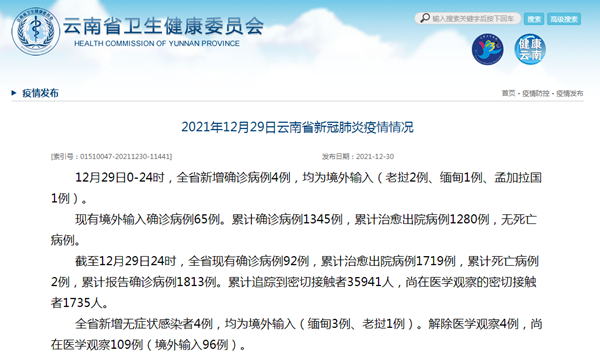600x361 pixels.
Task: Click the magnifier icon in search box
Action: pos(424,18)
